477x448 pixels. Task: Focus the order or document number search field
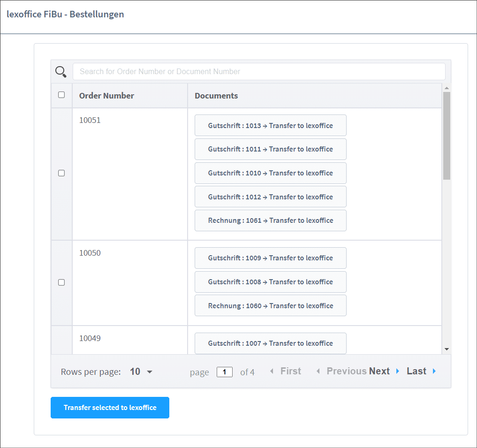click(x=259, y=71)
